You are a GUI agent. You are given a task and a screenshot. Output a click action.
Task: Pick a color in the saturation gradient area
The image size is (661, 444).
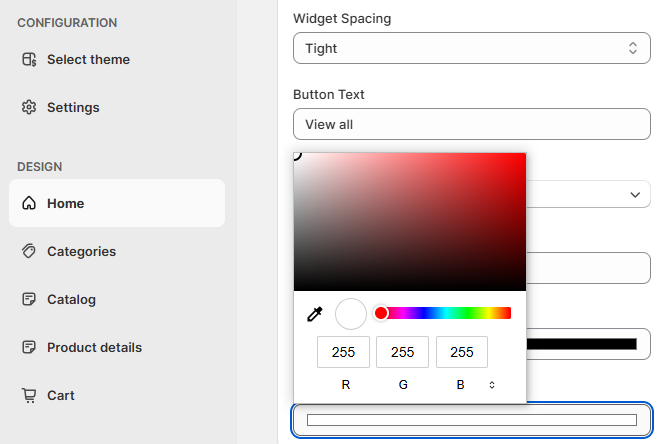pyautogui.click(x=410, y=222)
